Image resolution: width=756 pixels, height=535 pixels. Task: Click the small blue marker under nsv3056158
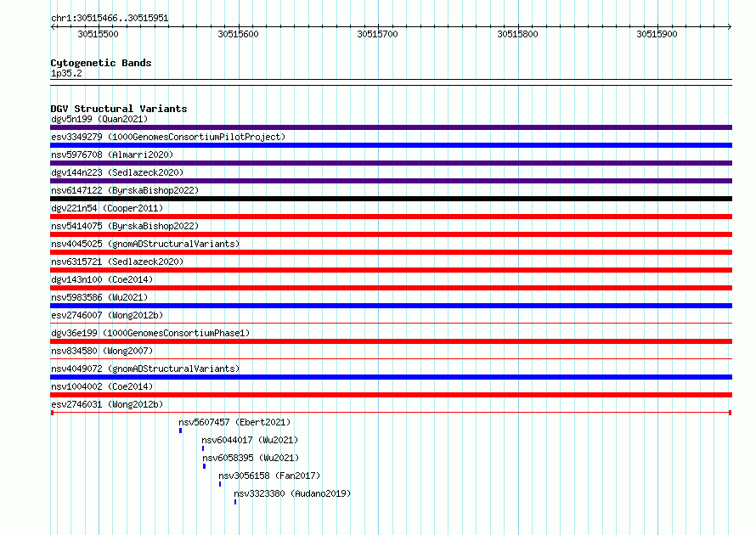(220, 484)
